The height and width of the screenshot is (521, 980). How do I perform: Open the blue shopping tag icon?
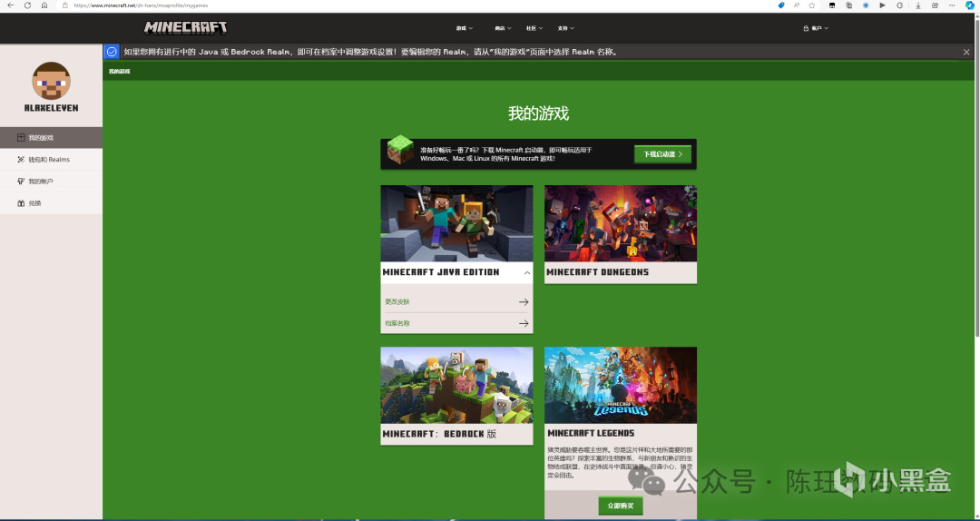click(781, 5)
